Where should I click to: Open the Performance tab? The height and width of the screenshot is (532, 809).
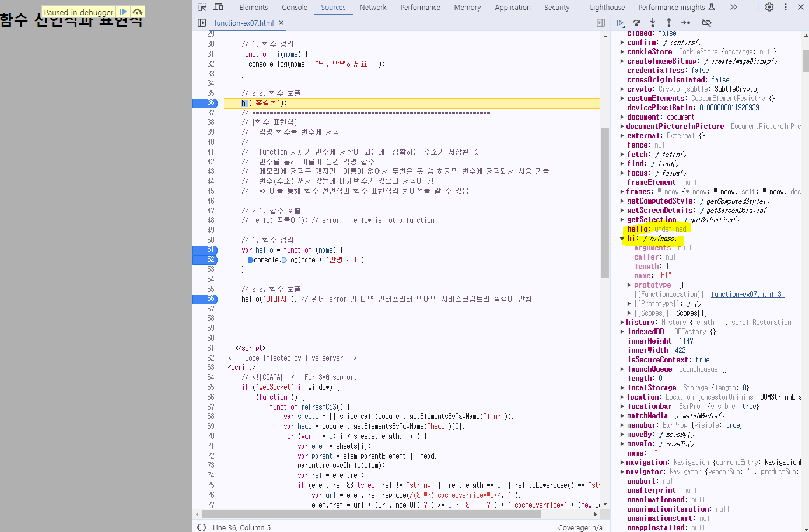[x=421, y=7]
